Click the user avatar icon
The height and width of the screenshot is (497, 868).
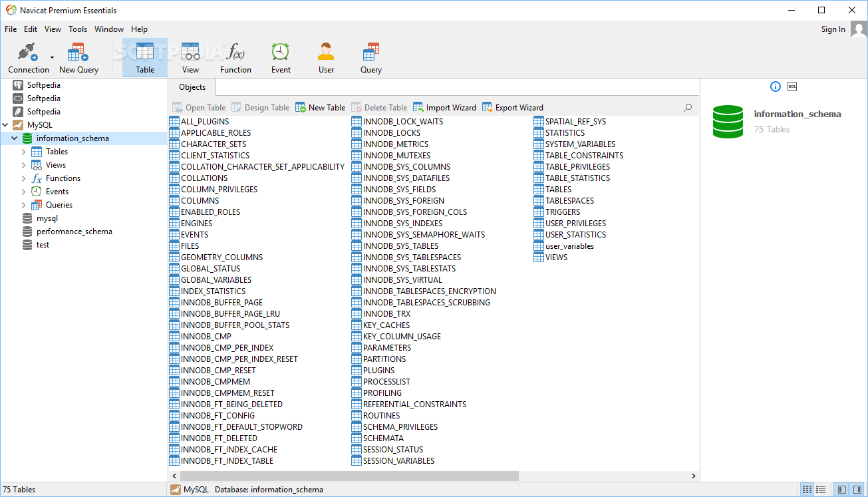point(859,29)
